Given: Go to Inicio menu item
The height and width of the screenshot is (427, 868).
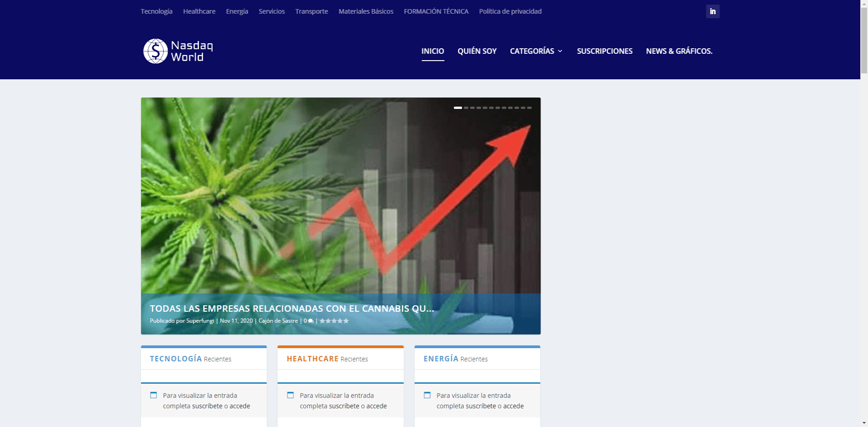Looking at the screenshot, I should tap(432, 51).
